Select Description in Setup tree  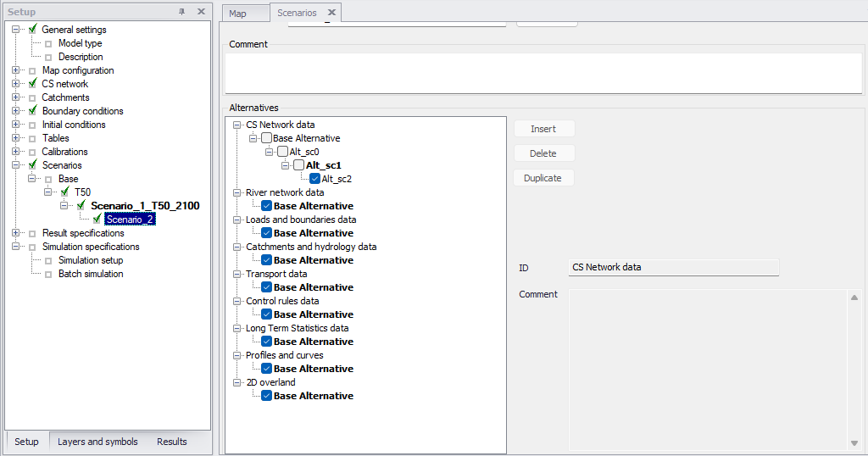pos(81,57)
